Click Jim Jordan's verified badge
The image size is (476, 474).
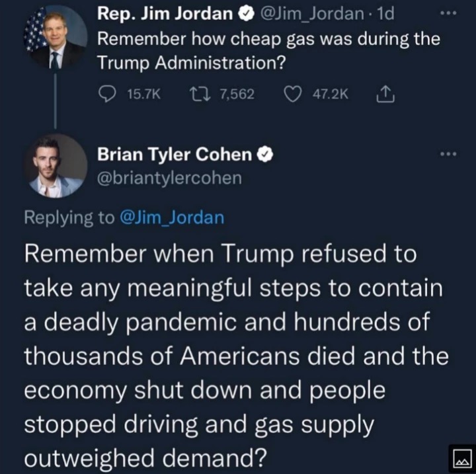pos(243,13)
